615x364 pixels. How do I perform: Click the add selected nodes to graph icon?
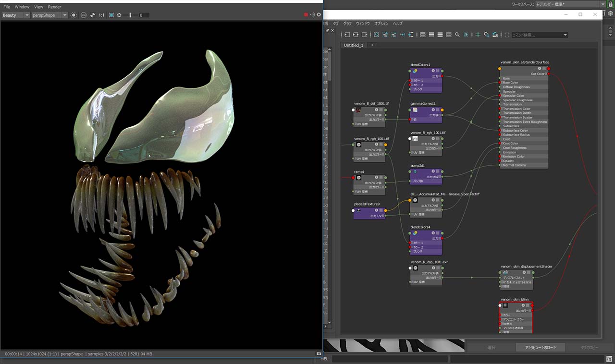[385, 35]
